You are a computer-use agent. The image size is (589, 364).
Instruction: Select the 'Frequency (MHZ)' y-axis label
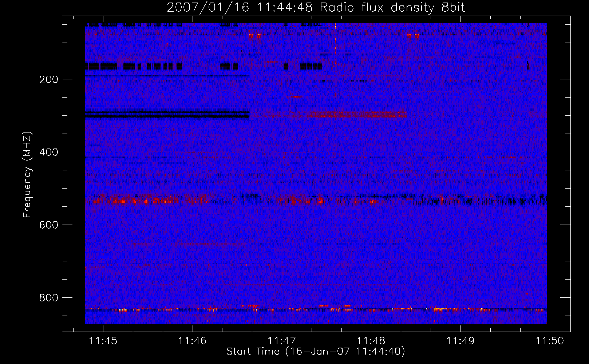click(x=28, y=174)
